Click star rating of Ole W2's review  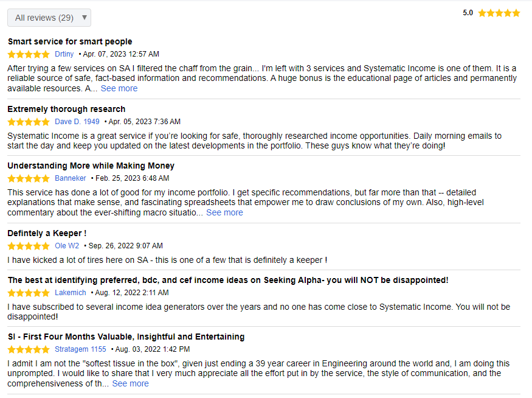[x=29, y=246]
